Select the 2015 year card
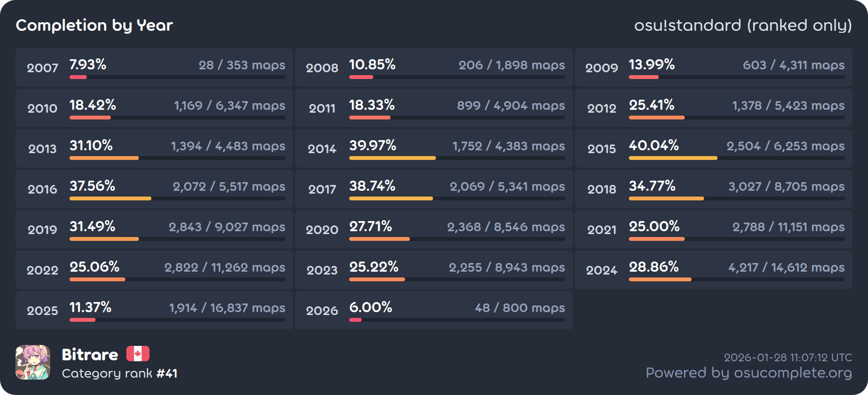The width and height of the screenshot is (868, 395). click(x=713, y=148)
